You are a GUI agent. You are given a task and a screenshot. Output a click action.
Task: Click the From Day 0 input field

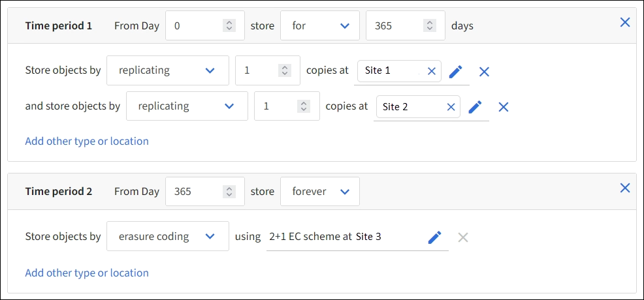[195, 26]
